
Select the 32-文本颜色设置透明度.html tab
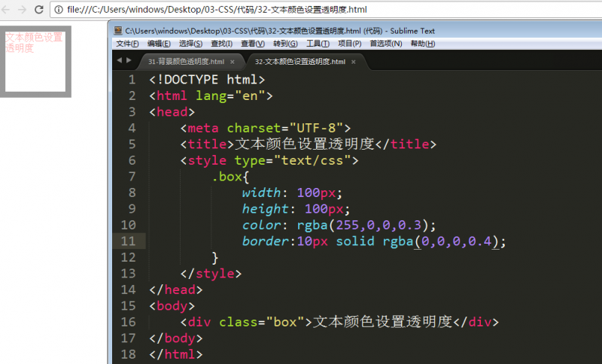coord(299,62)
